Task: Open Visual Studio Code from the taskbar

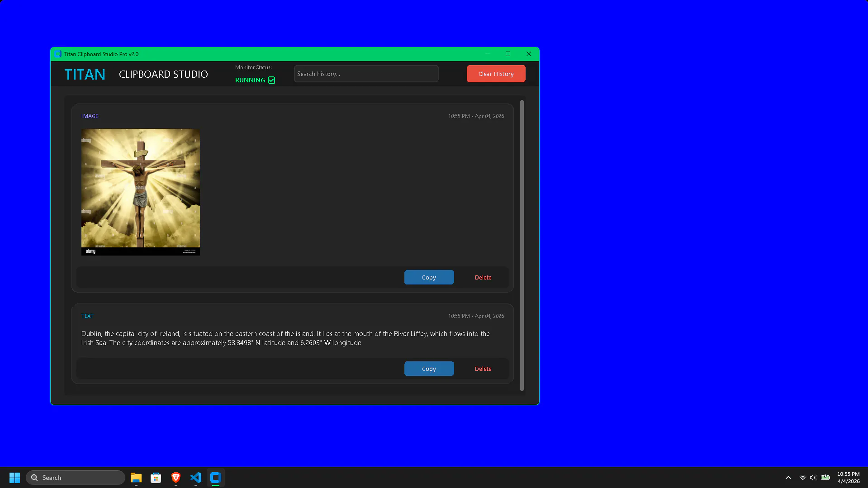Action: pyautogui.click(x=196, y=478)
